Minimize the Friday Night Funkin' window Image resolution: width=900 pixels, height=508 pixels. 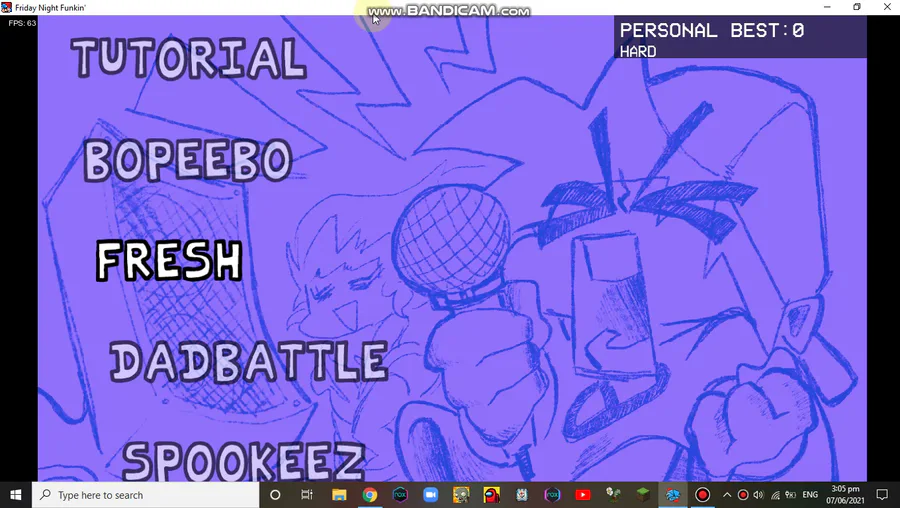click(x=827, y=7)
